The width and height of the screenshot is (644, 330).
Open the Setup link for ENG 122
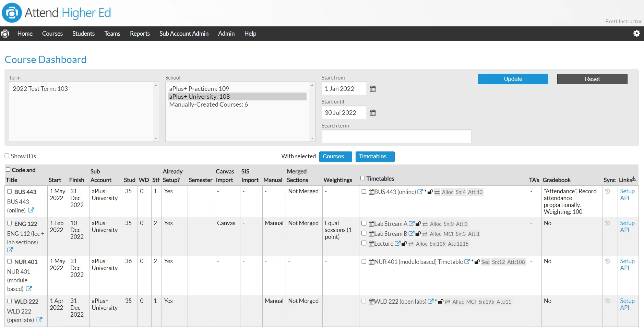[x=627, y=223]
